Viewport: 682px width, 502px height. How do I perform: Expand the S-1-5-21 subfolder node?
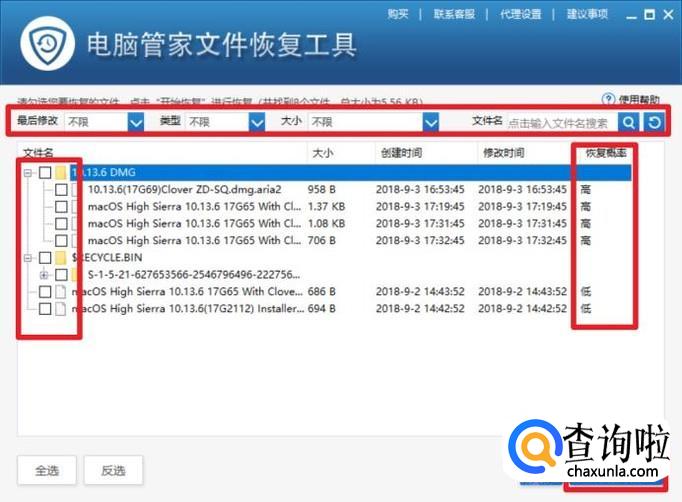tap(44, 274)
